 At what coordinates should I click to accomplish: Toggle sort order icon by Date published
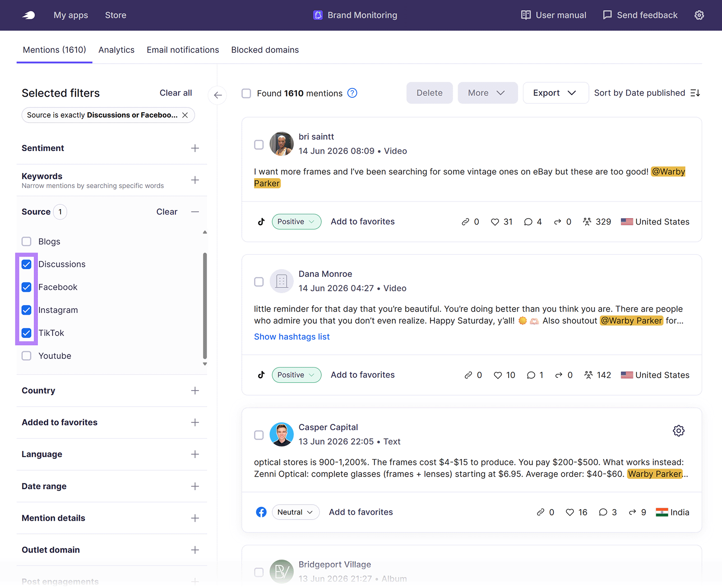point(695,93)
